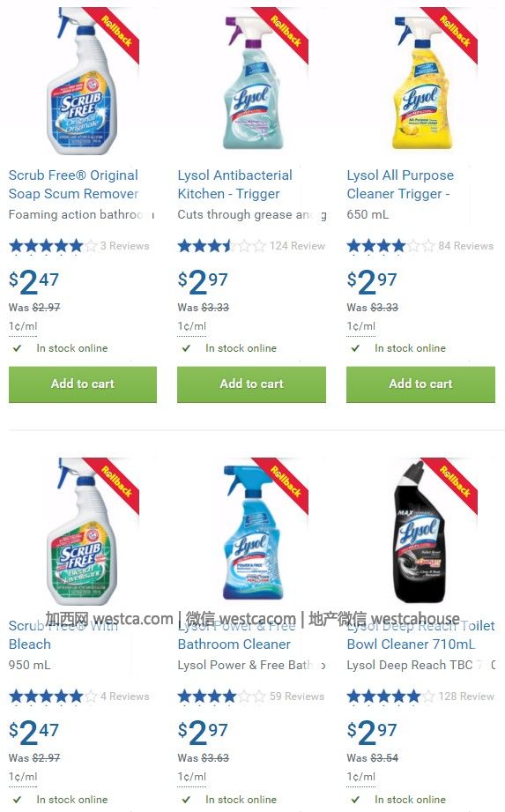
Task: Add Scrub Free Original to cart
Action: [x=83, y=384]
